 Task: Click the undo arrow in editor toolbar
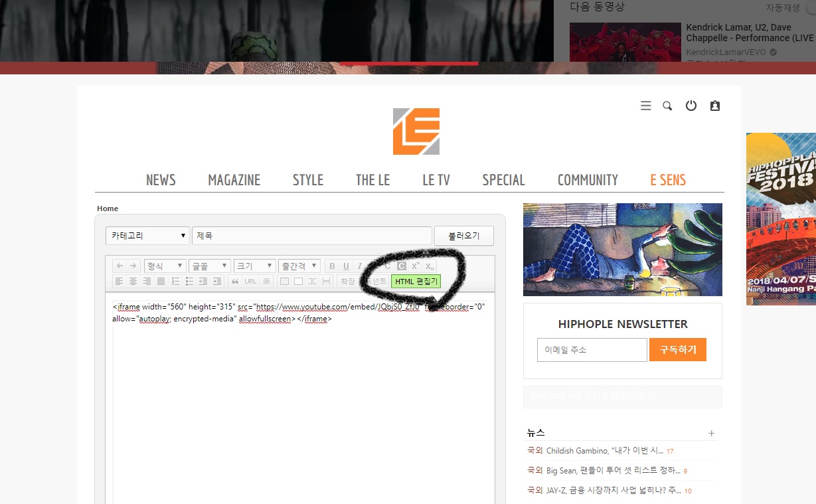tap(120, 266)
